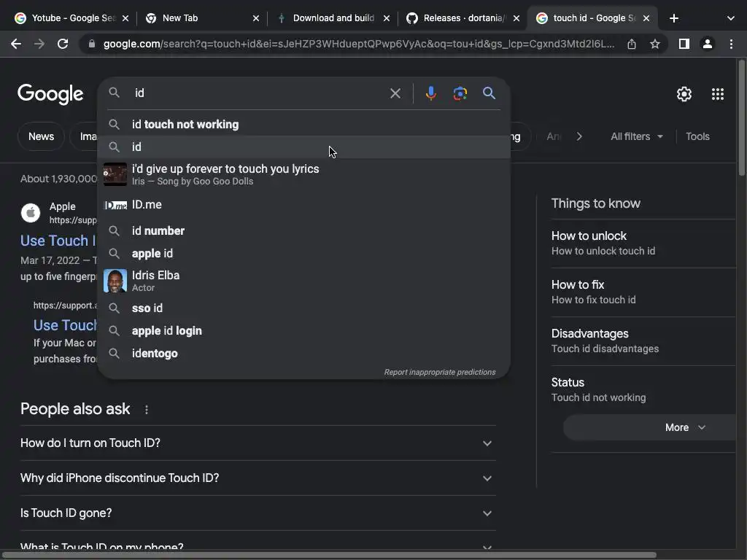Expand the More button in Things to know
This screenshot has height=560, width=747.
coord(651,427)
